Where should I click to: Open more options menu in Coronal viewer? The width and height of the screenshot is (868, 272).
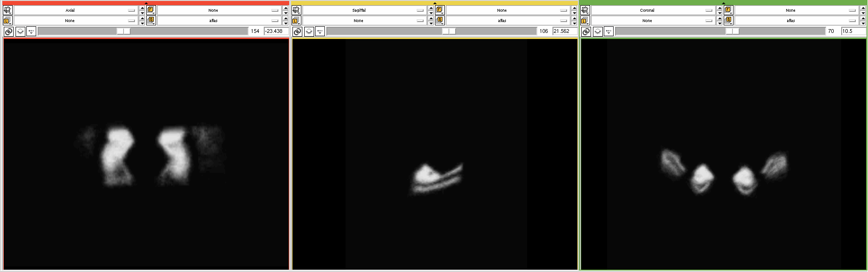(x=608, y=31)
